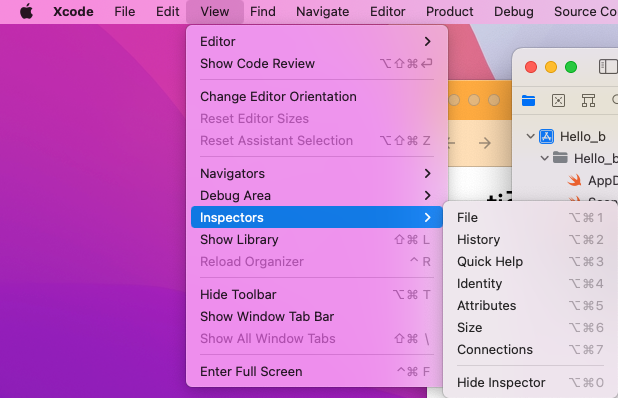Click the forward arrow in background window
618x398 pixels.
tap(485, 143)
